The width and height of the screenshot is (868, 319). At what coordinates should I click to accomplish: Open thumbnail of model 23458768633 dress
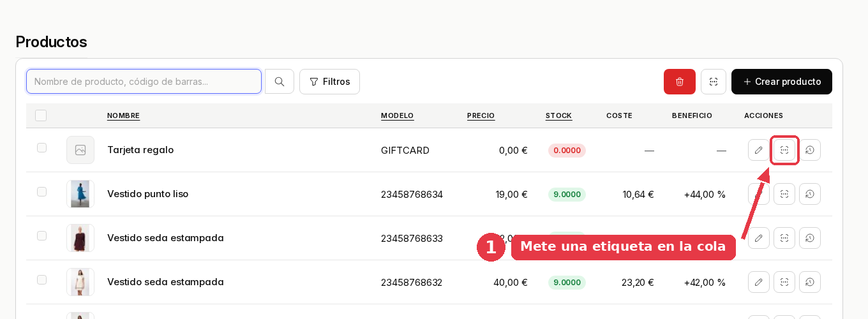[x=80, y=238]
